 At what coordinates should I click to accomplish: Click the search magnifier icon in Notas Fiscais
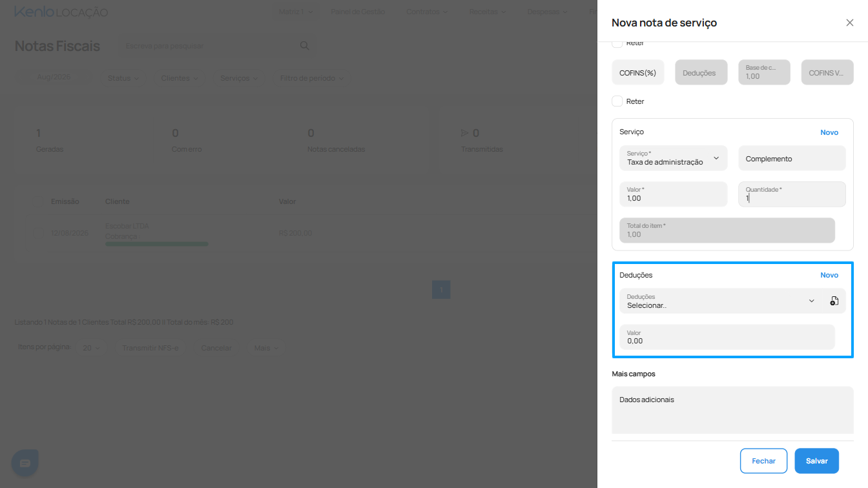click(305, 46)
